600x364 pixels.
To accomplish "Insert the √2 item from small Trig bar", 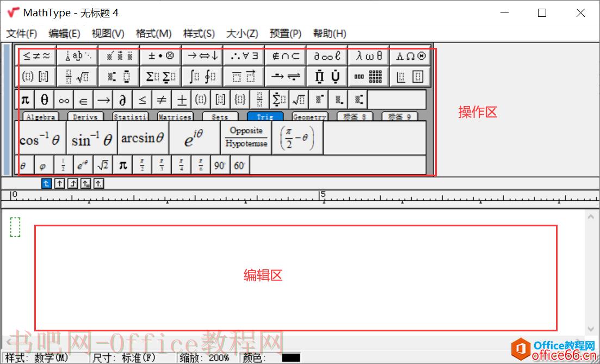I will click(103, 165).
